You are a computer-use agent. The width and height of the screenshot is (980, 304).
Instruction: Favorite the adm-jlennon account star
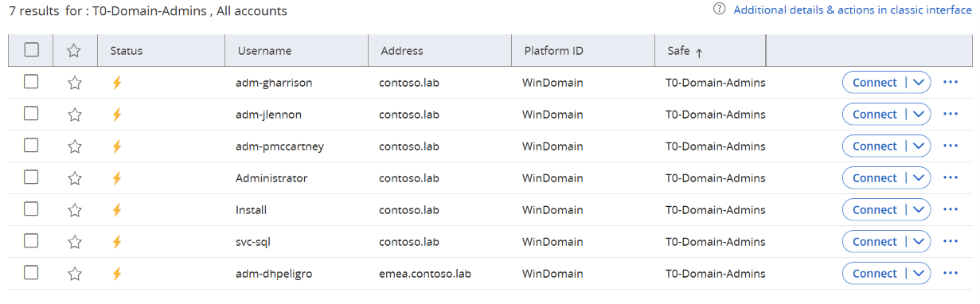pos(74,115)
